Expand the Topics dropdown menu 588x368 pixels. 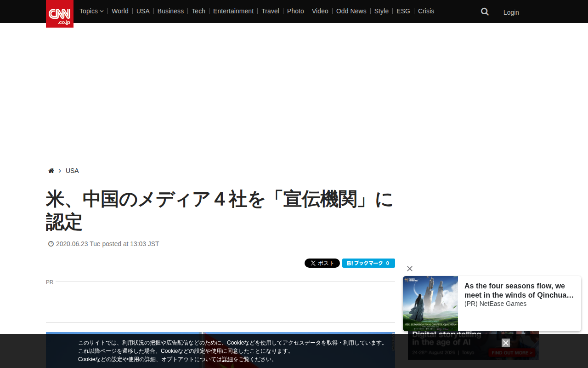pos(91,11)
